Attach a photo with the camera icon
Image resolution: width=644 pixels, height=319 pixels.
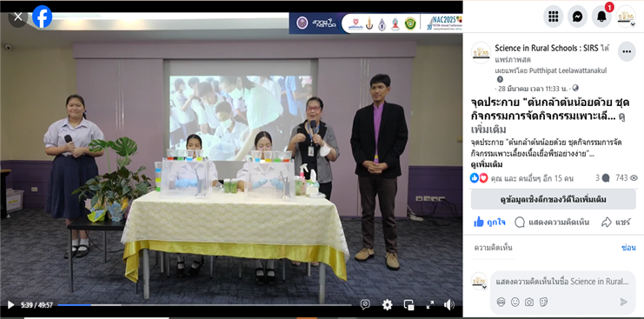tap(529, 302)
